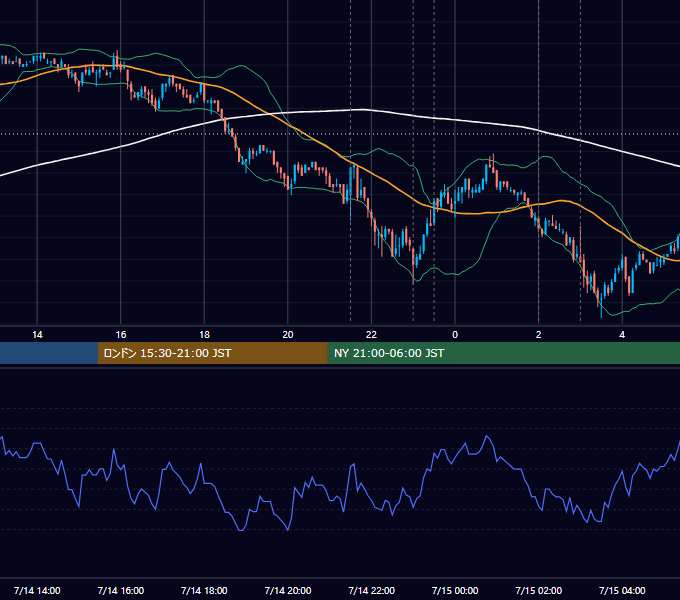Click the blue session bar before London
The width and height of the screenshot is (680, 600).
tap(49, 353)
